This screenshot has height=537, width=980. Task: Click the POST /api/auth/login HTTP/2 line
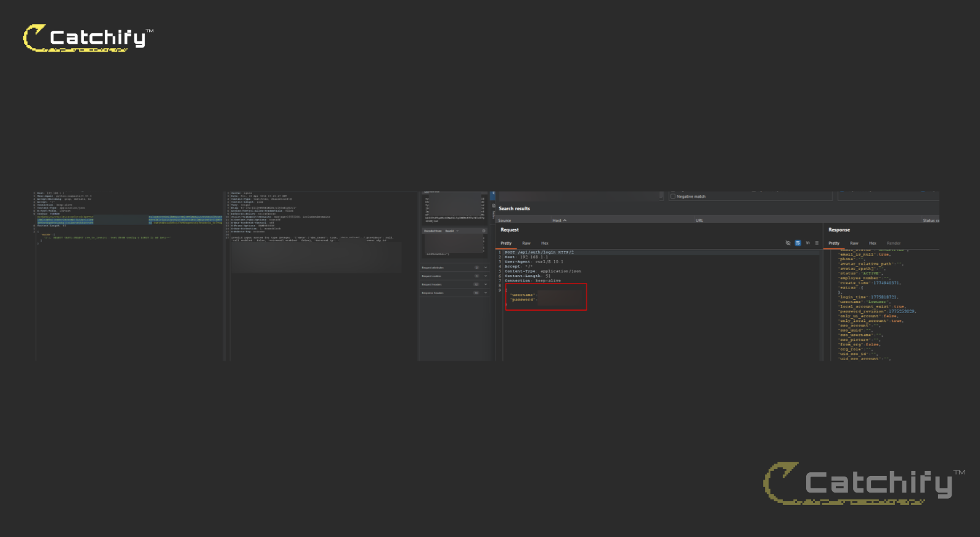point(539,252)
